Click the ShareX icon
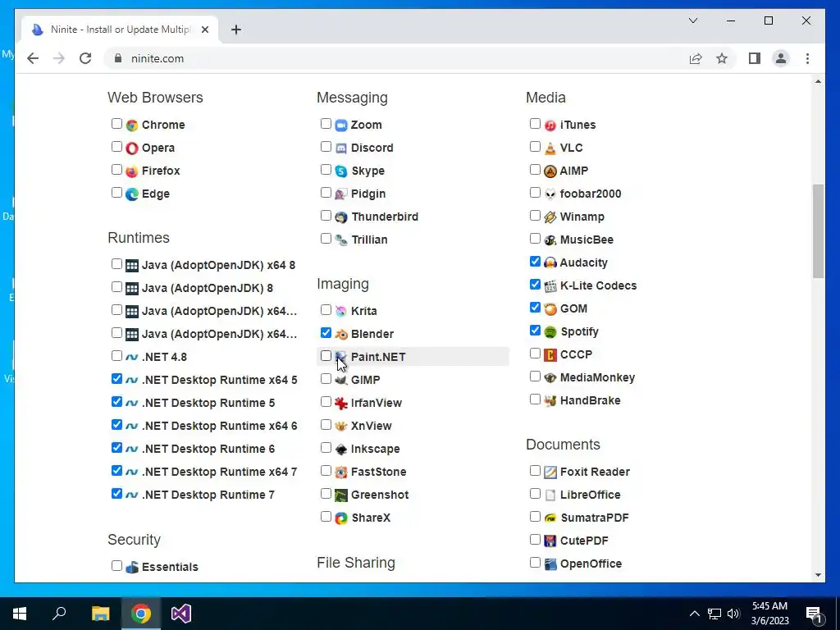840x630 pixels. click(x=341, y=518)
